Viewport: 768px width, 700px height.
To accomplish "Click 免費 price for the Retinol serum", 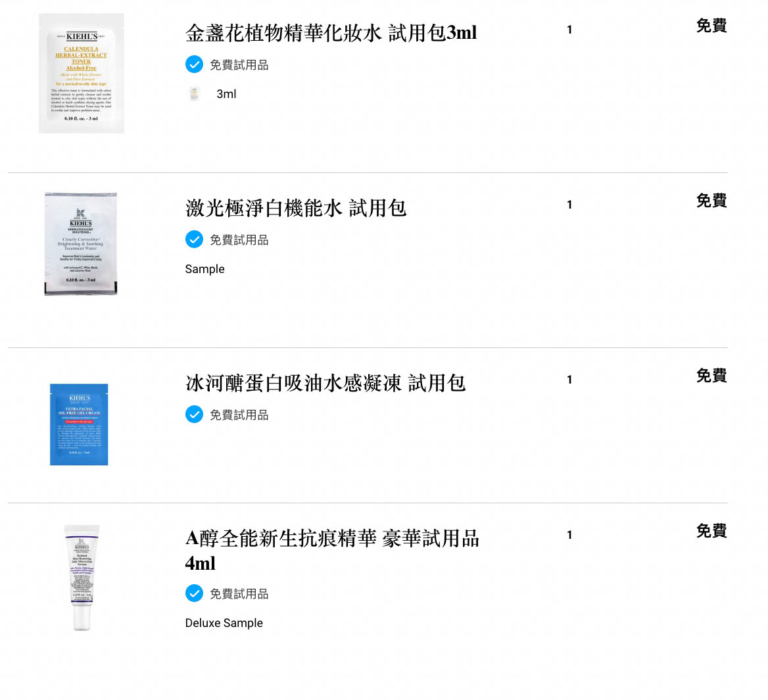I will pyautogui.click(x=711, y=530).
